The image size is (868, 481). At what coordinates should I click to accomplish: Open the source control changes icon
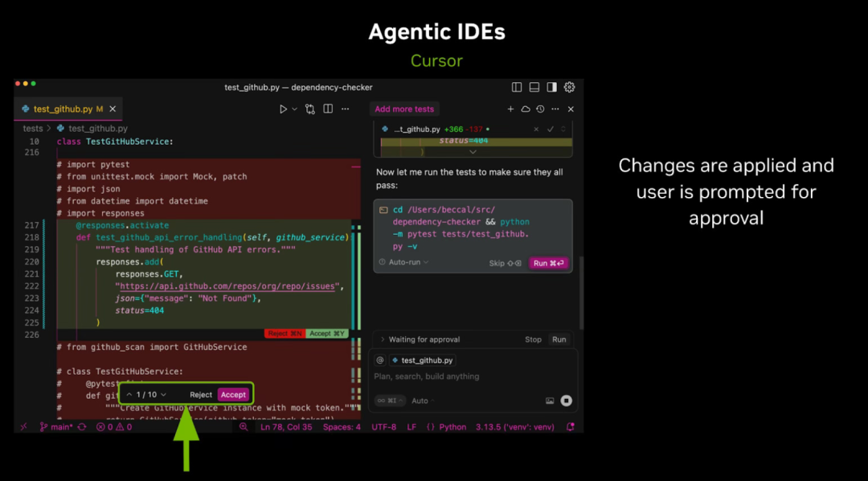(x=310, y=109)
